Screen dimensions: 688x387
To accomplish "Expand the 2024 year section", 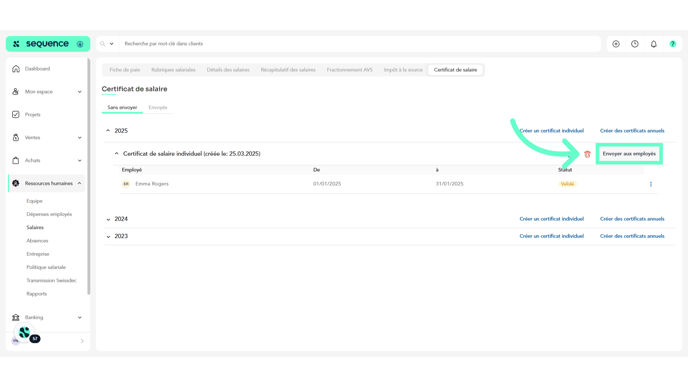I will coord(108,219).
